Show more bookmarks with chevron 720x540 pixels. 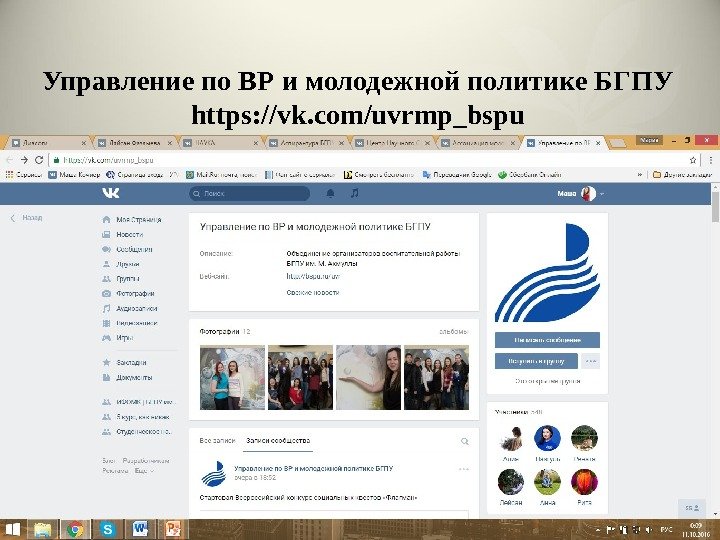(x=640, y=174)
